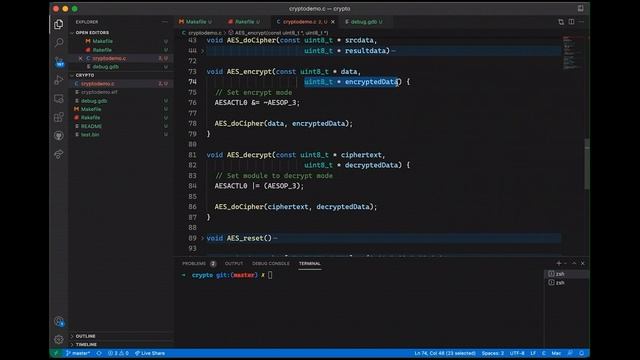Change end of line sequence LF

tap(533, 353)
